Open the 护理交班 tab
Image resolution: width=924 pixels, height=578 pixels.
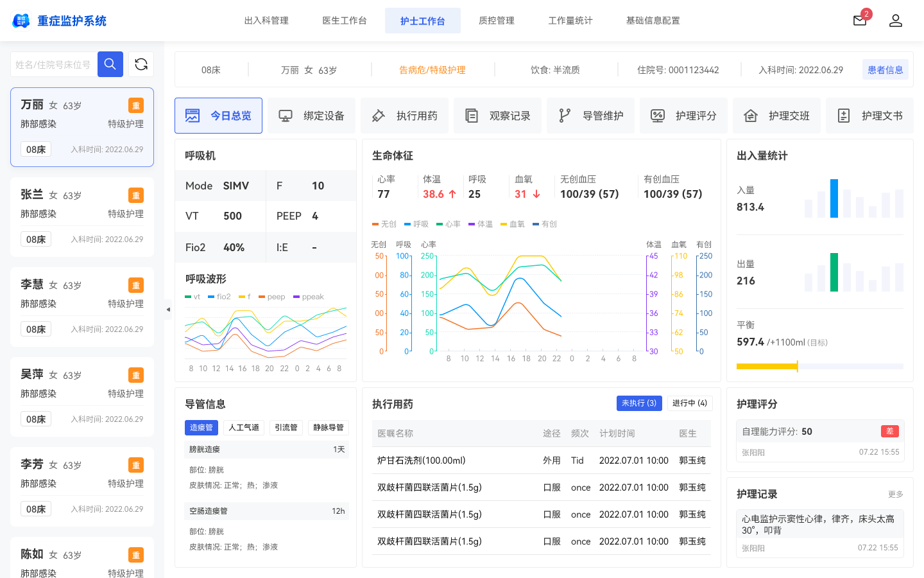coord(776,116)
